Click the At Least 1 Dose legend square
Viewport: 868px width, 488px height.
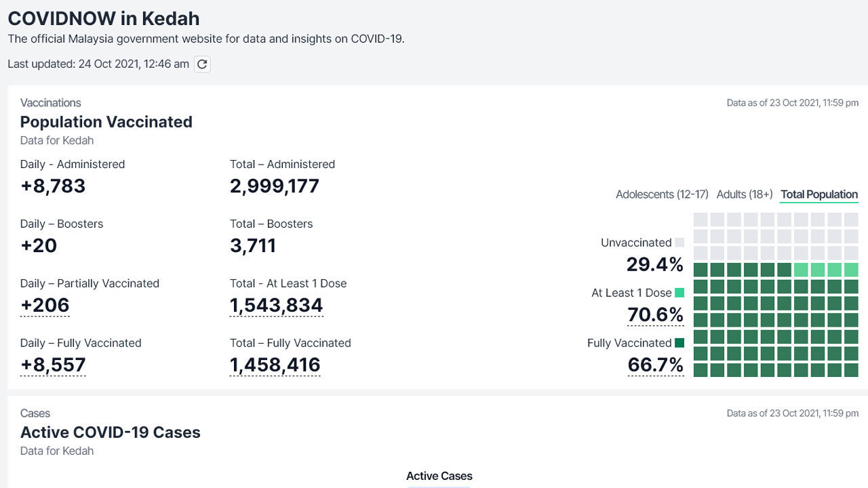679,293
